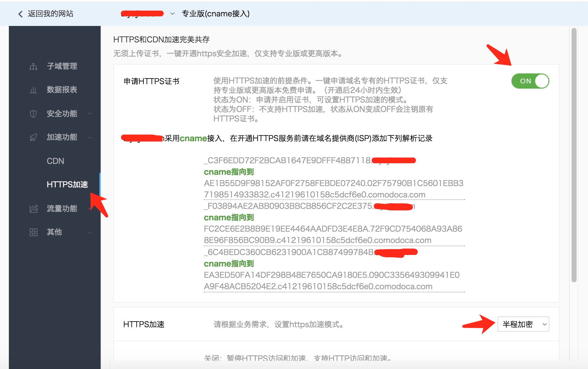This screenshot has width=588, height=369.
Task: Expand the 其他 submenu chevron
Action: click(x=90, y=232)
